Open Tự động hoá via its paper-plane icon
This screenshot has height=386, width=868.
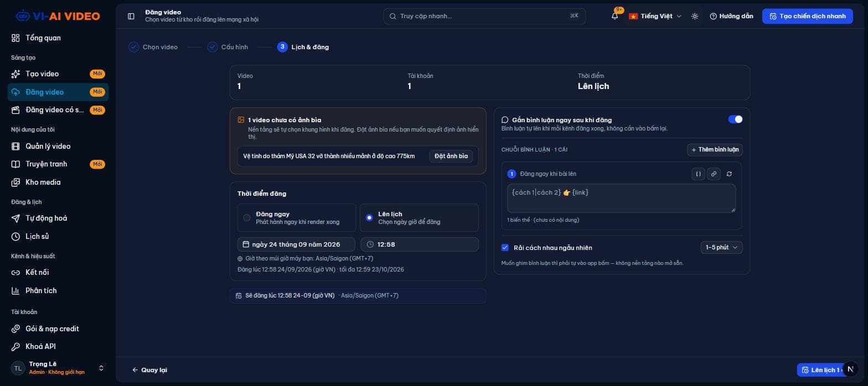point(15,218)
